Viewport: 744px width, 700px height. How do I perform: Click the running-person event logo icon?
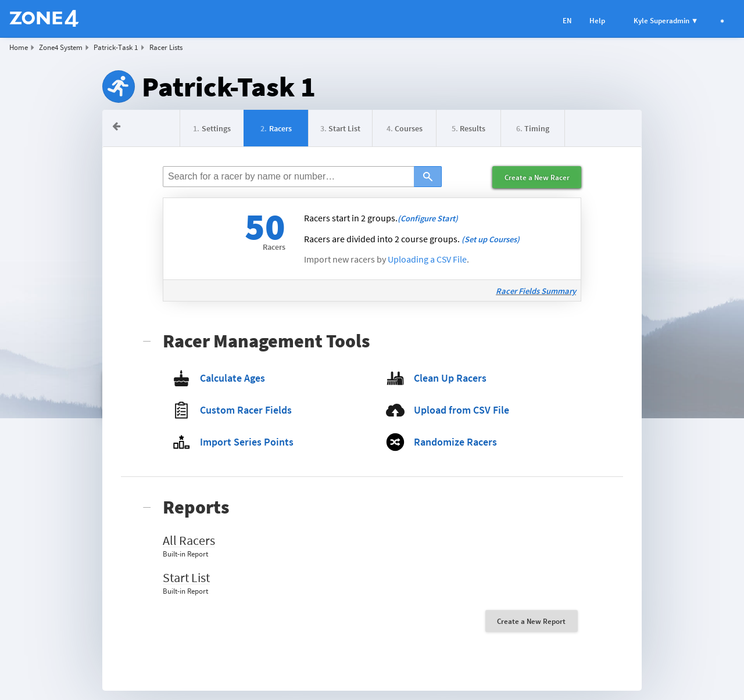[x=119, y=87]
